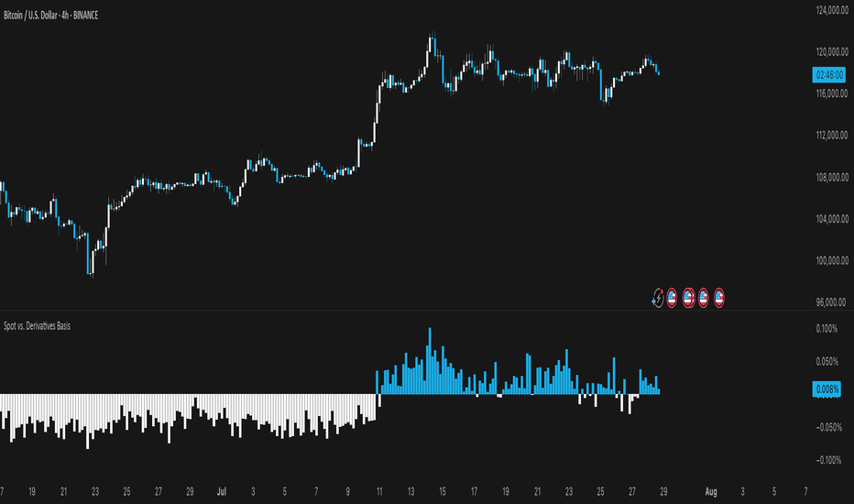Click the tallest blue basis histogram bar
Screen dimensions: 854x504
430,361
